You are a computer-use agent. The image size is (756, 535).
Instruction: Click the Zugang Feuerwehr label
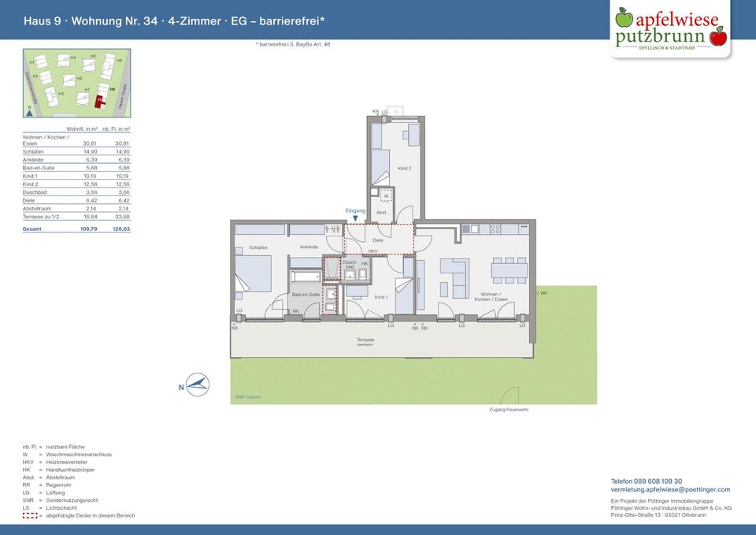point(509,410)
